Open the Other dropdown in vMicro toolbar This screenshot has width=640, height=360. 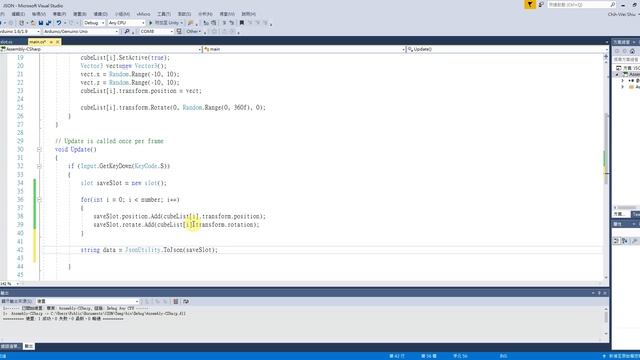pyautogui.click(x=193, y=31)
